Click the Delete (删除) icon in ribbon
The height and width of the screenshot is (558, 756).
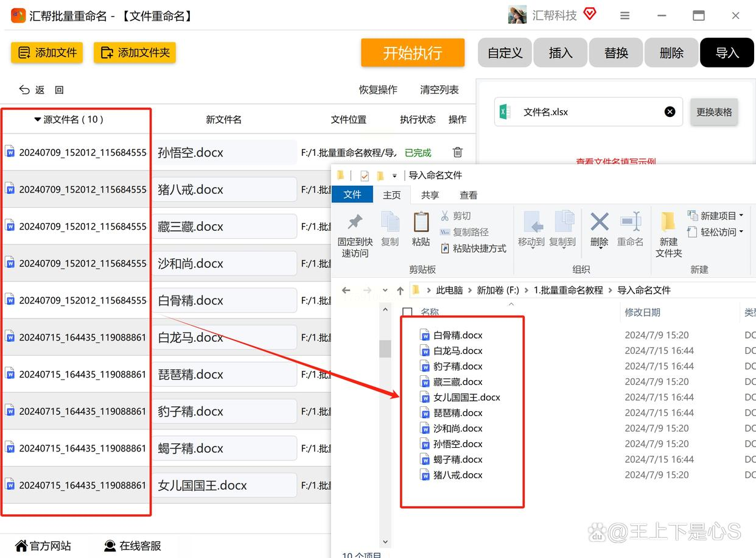(600, 223)
